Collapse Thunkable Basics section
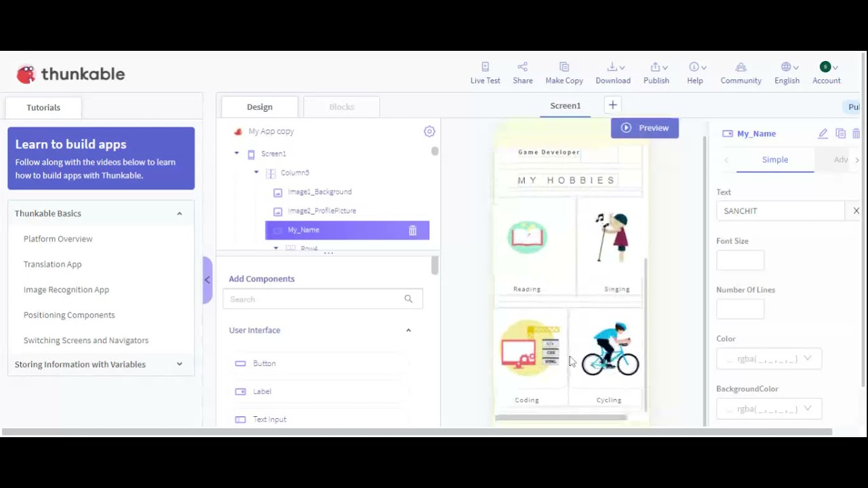Viewport: 868px width, 488px height. click(179, 213)
